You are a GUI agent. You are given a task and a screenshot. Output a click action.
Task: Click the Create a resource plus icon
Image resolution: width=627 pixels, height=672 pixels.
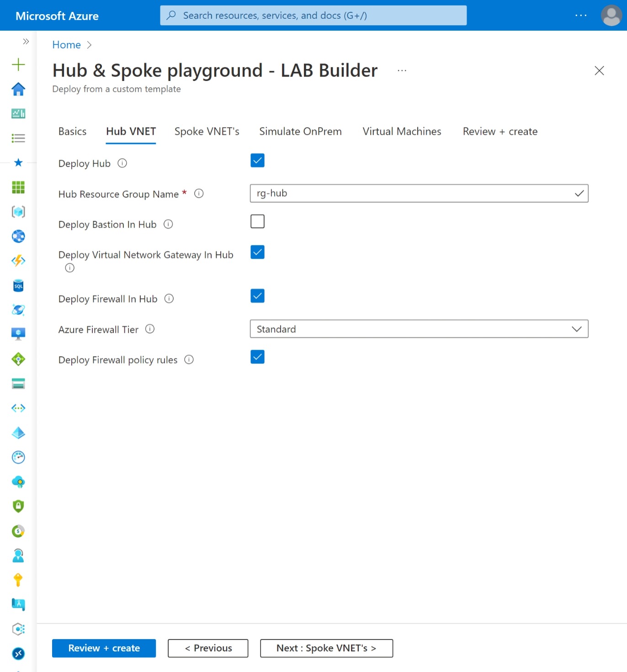[x=18, y=64]
